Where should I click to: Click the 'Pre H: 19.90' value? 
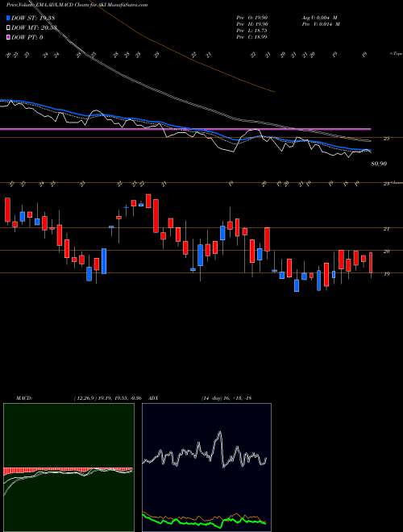(x=252, y=24)
